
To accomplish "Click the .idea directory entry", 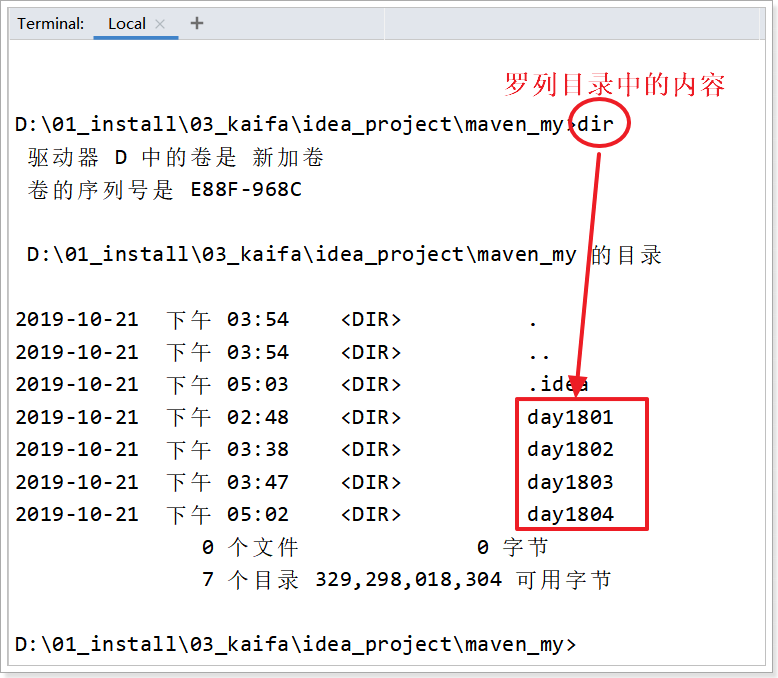I will tap(558, 384).
